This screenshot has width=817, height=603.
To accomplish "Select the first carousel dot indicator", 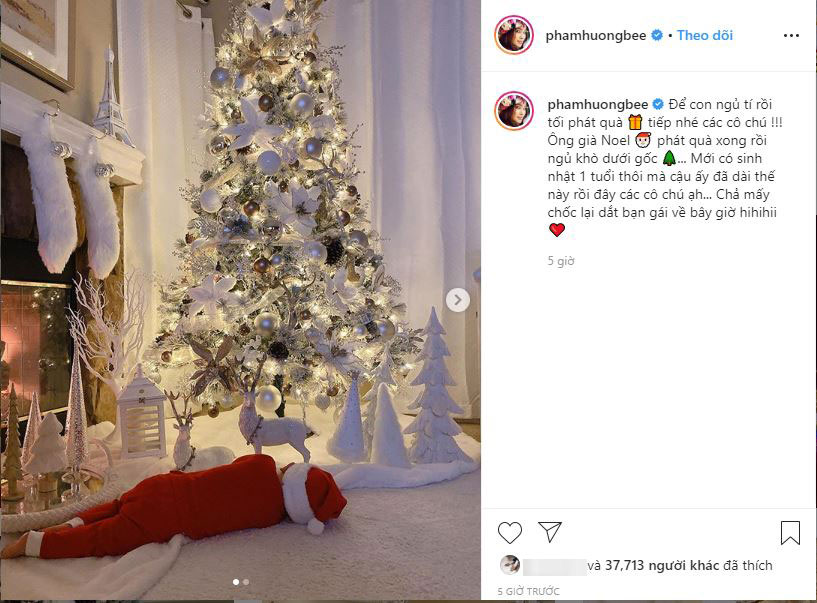I will point(236,582).
